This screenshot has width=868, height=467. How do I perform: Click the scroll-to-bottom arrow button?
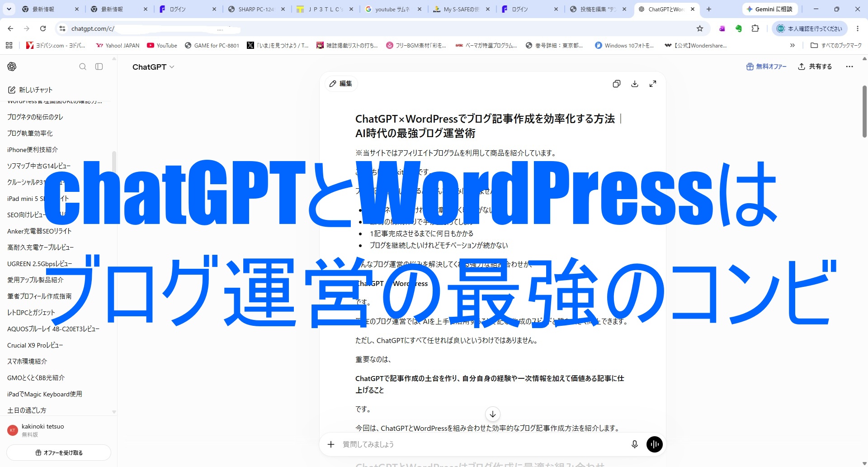(493, 414)
